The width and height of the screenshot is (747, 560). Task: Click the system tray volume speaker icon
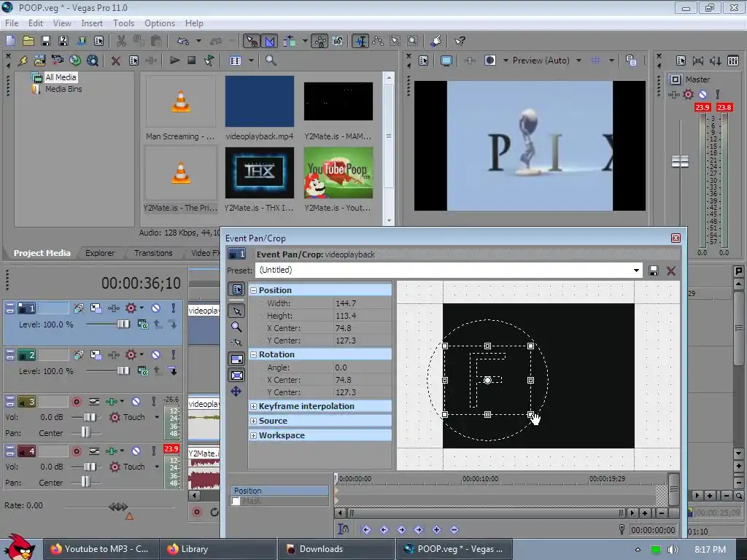[673, 550]
